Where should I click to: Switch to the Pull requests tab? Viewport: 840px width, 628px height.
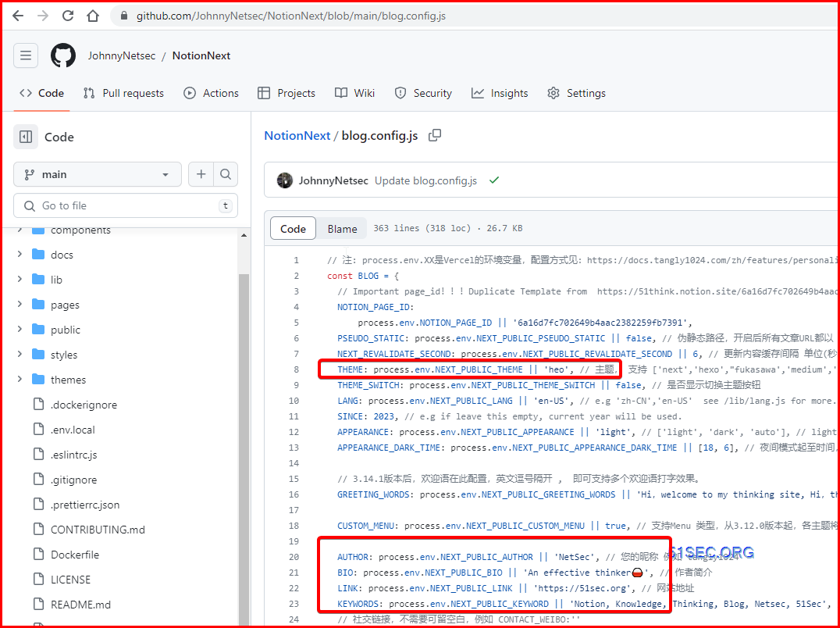pyautogui.click(x=124, y=93)
